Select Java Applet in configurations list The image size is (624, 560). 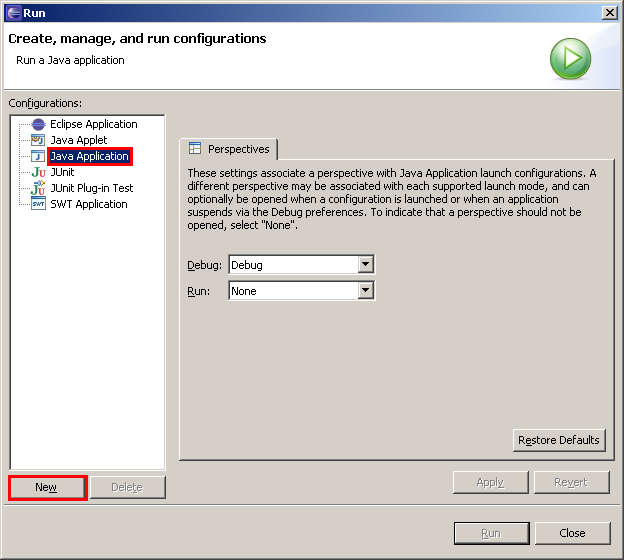(78, 140)
